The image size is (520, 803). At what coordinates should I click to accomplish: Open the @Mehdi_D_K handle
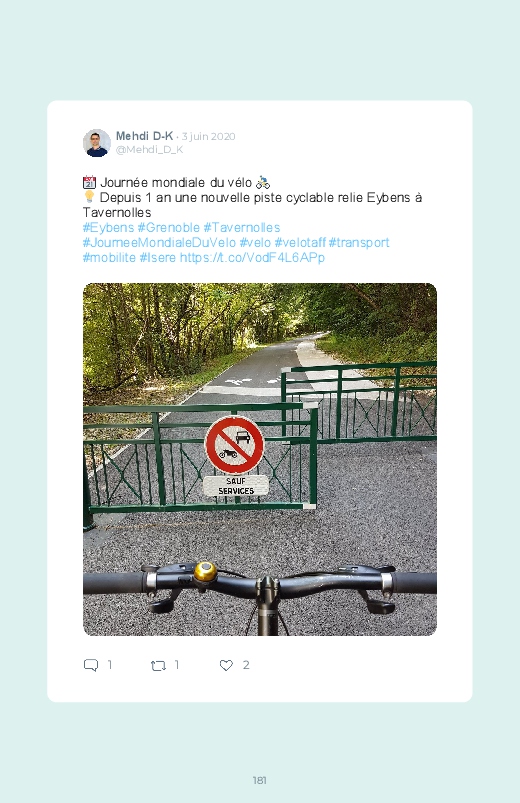150,150
